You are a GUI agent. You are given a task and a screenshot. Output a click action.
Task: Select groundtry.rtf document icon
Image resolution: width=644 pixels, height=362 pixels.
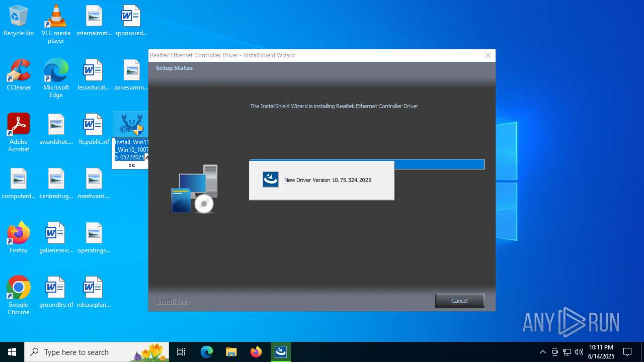(x=56, y=293)
